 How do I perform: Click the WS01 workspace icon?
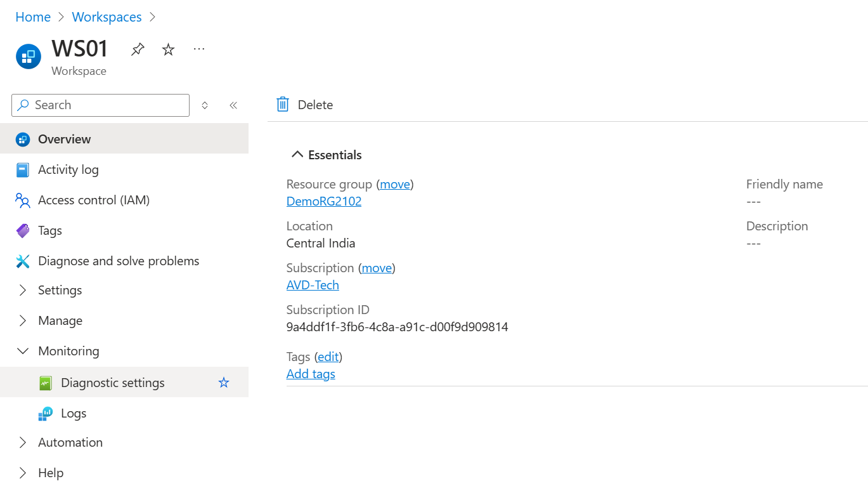click(29, 56)
